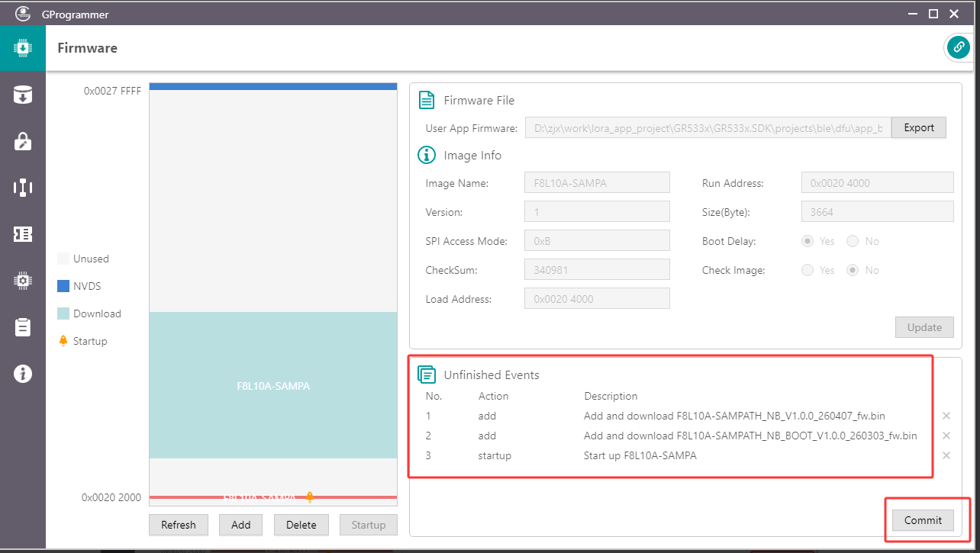Open the Flash storage sidebar icon
Screen dimensions: 980x553
(x=23, y=95)
